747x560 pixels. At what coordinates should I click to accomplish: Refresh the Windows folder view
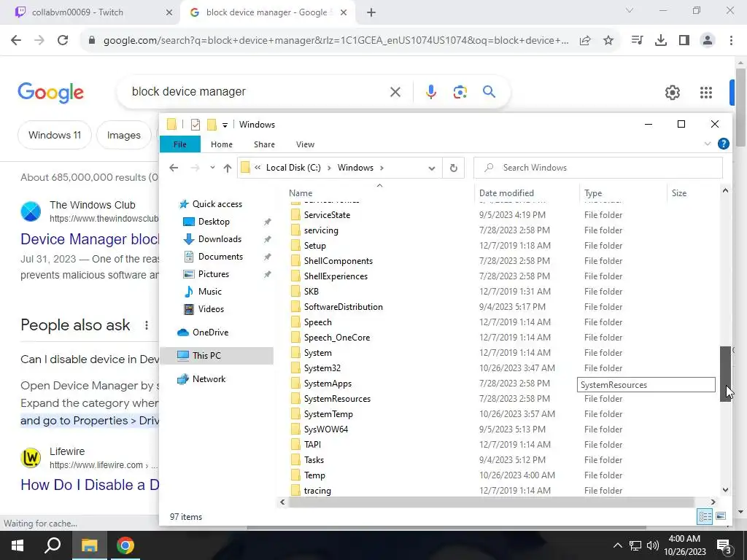(454, 168)
